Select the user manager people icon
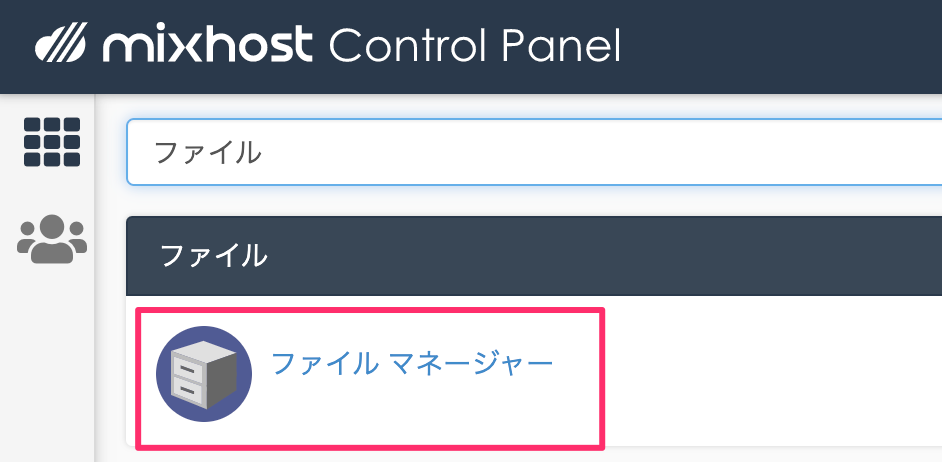 [x=52, y=239]
